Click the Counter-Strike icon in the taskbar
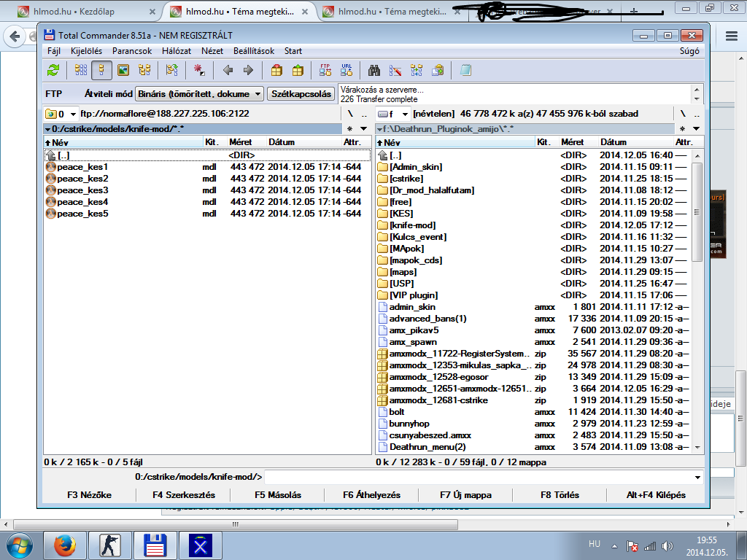 110,545
